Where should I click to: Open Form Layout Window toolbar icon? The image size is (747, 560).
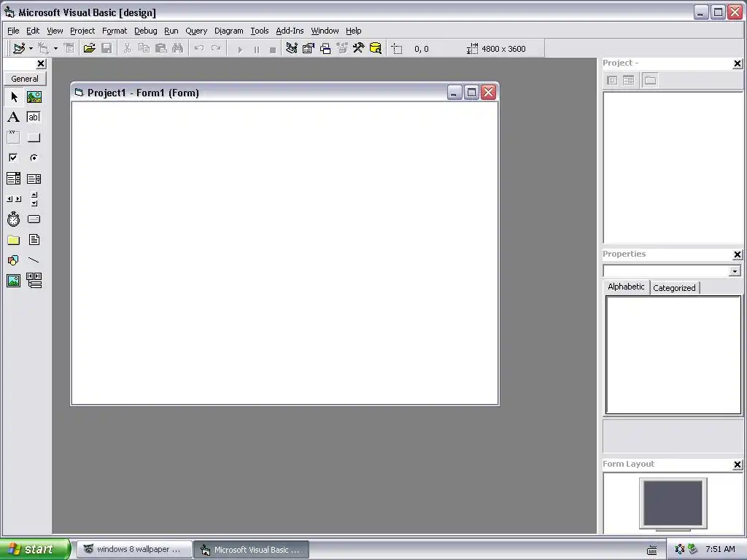click(325, 49)
